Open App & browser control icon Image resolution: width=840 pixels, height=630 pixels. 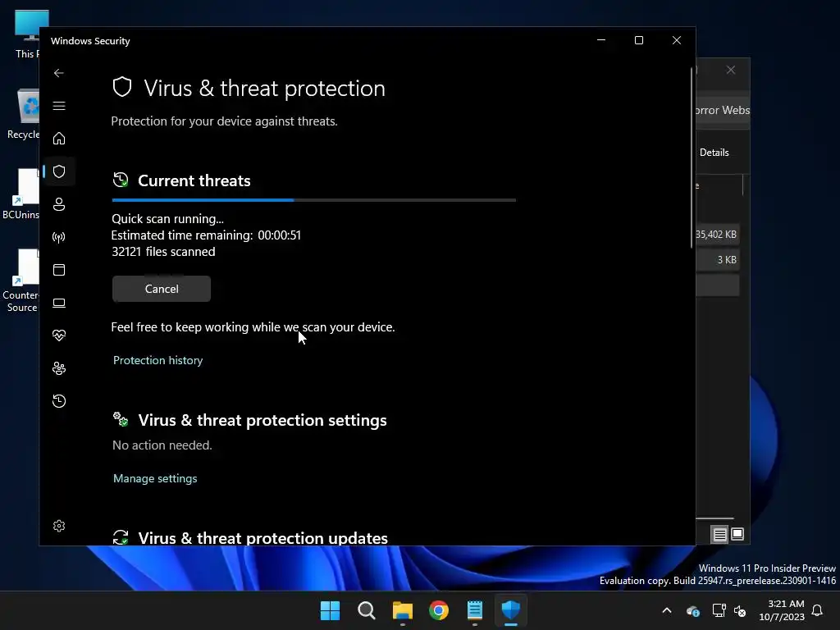[59, 269]
